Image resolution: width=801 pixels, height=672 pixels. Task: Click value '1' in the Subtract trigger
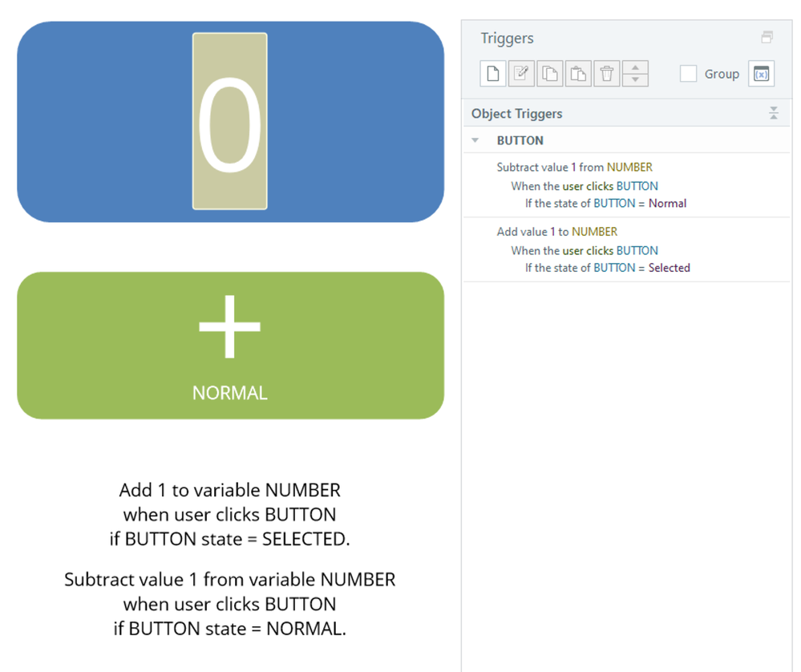[573, 167]
